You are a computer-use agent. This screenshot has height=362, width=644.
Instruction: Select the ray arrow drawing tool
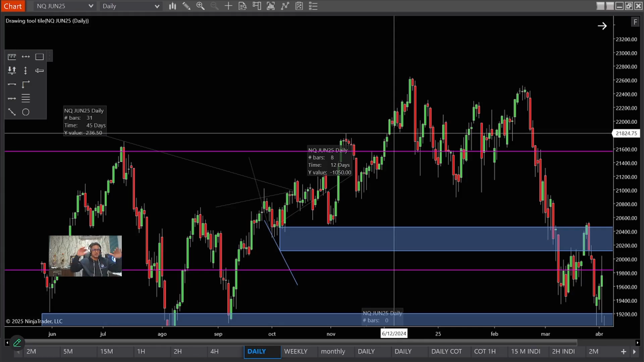coord(12,98)
